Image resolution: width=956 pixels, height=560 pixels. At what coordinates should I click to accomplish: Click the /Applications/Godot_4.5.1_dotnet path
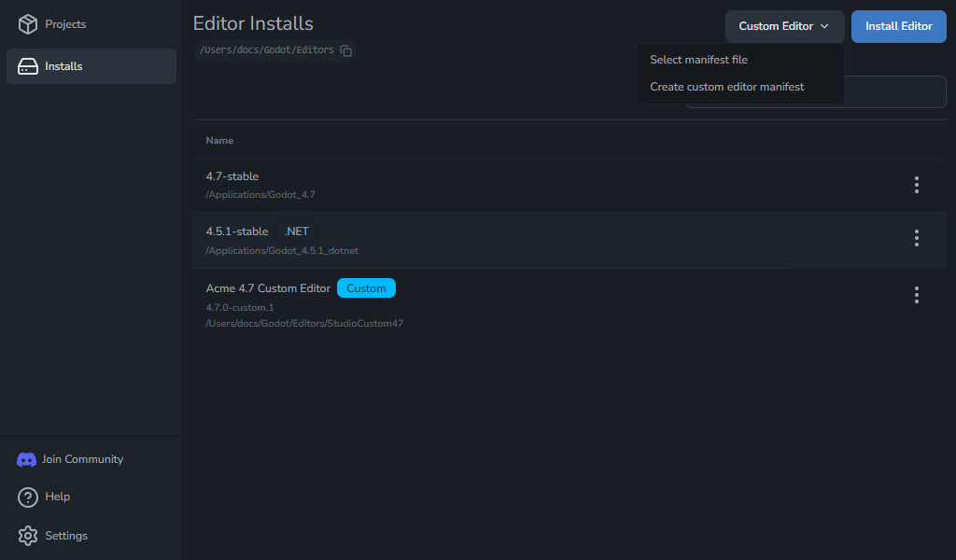(x=282, y=251)
